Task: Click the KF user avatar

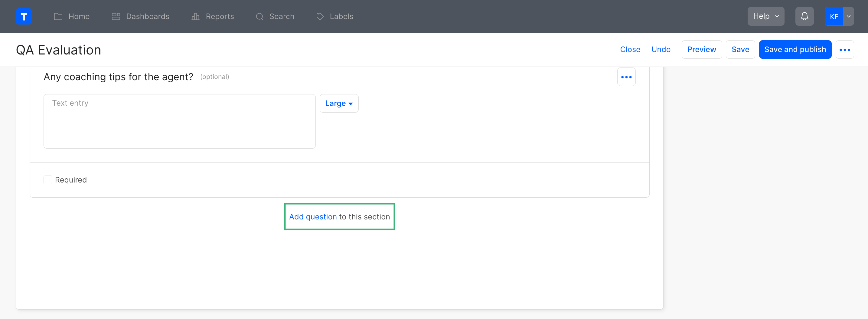Action: tap(834, 16)
